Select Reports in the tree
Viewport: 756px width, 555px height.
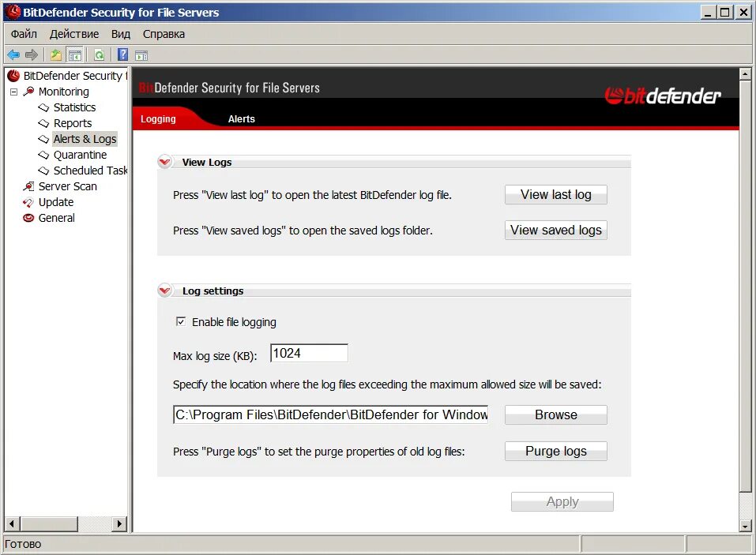[x=73, y=123]
